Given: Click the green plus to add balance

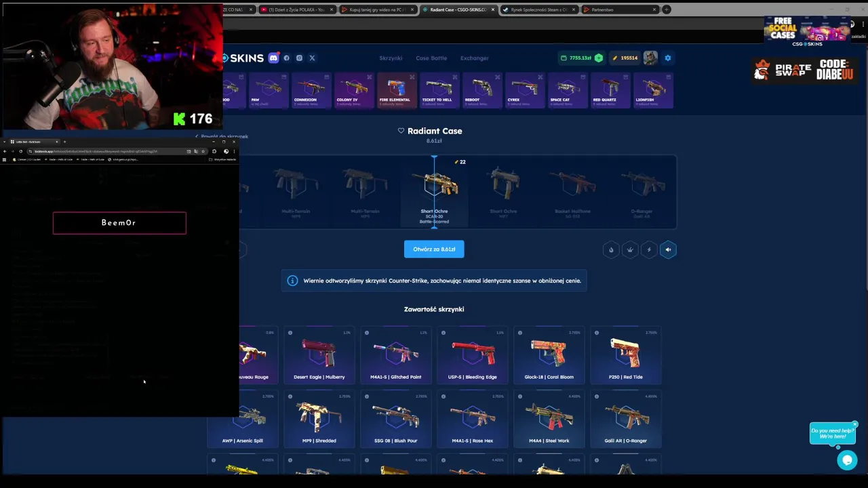Looking at the screenshot, I should click(599, 58).
